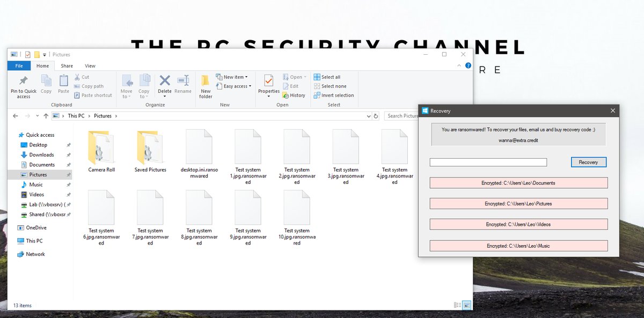Open file History from the ribbon

coord(294,95)
